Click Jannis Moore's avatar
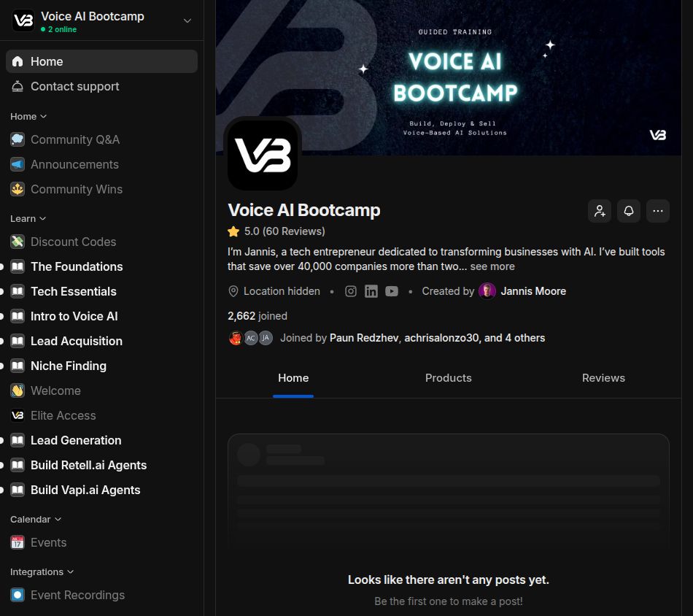 (487, 291)
